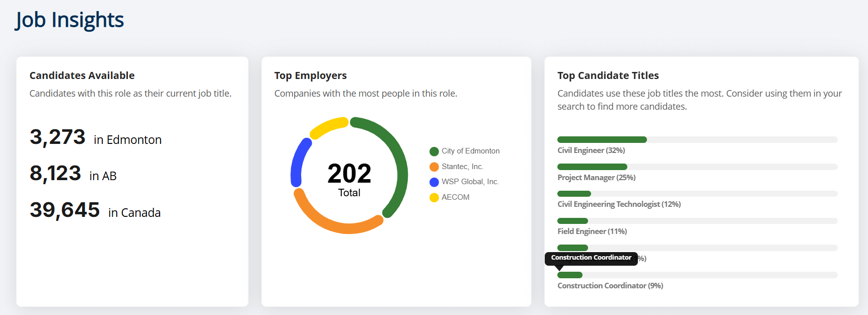The image size is (868, 315).
Task: Click the WSP Global, Inc. legend text
Action: [x=470, y=182]
